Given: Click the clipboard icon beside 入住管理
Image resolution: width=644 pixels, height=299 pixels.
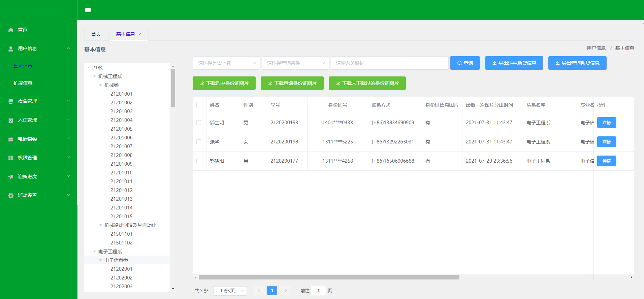Looking at the screenshot, I should (11, 120).
